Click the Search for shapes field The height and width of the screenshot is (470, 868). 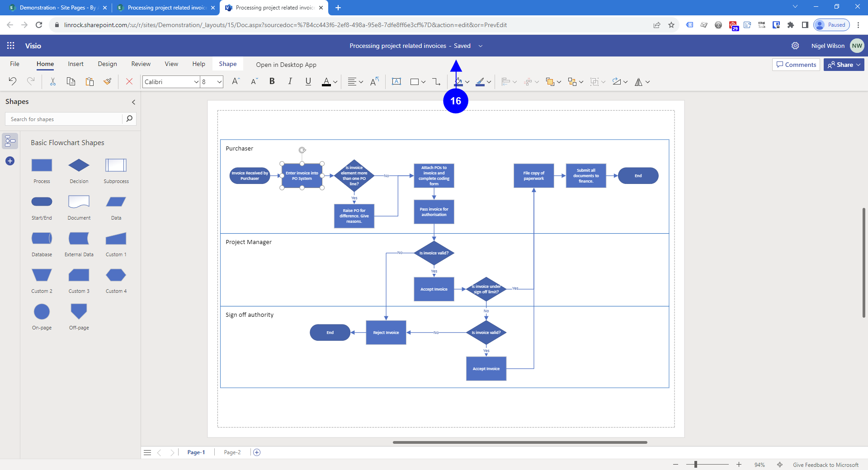point(64,119)
